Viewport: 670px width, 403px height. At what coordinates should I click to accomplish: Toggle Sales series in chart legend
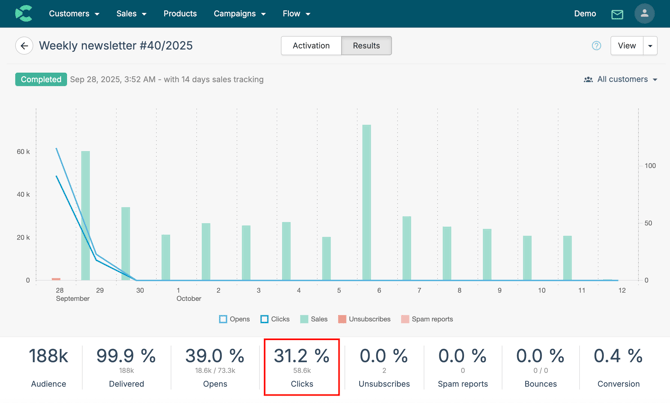click(x=313, y=319)
